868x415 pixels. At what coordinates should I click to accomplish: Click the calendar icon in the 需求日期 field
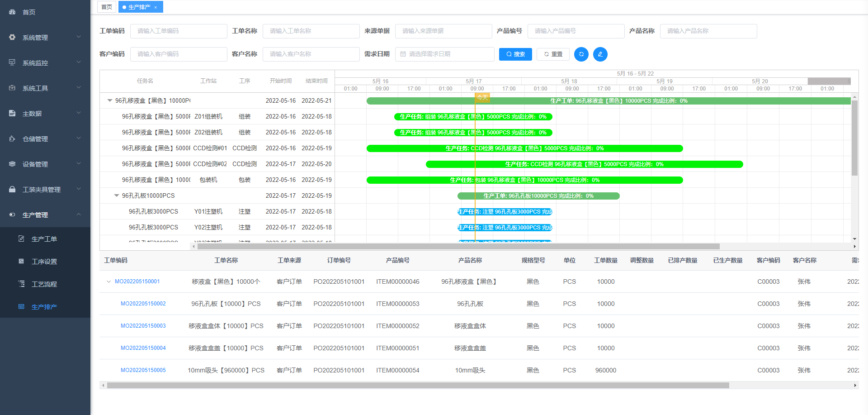(403, 54)
